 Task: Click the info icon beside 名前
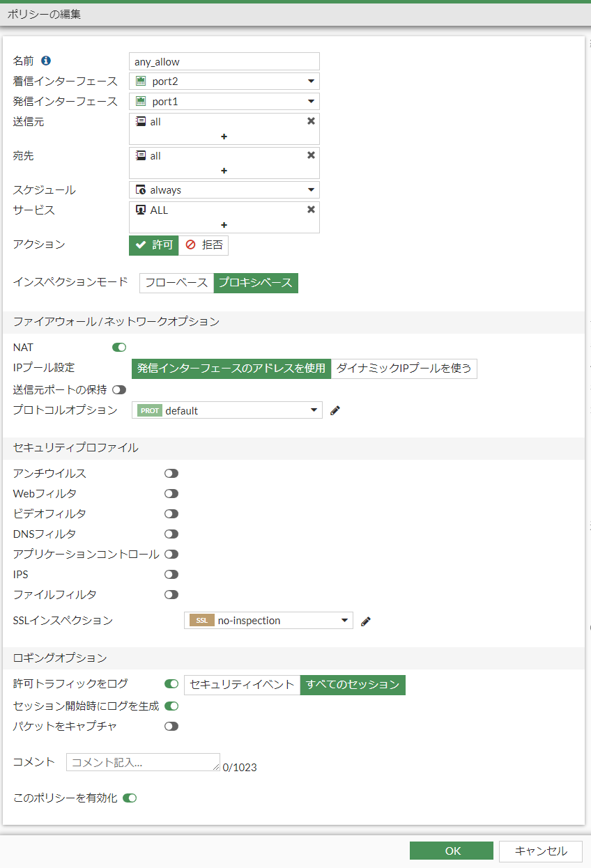click(46, 61)
